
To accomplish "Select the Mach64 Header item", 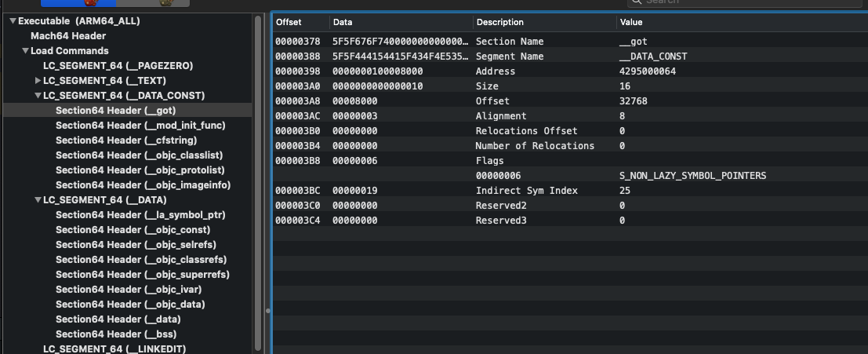I will point(68,36).
